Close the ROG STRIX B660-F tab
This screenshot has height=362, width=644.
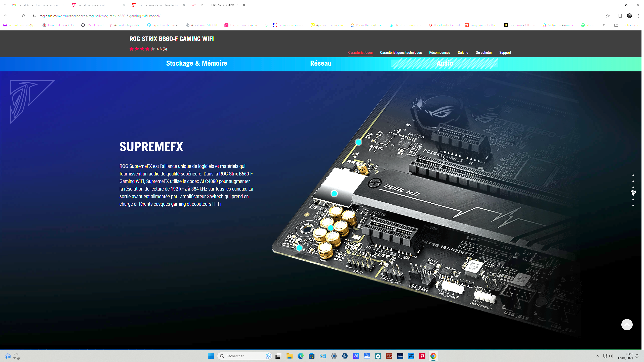pos(244,5)
